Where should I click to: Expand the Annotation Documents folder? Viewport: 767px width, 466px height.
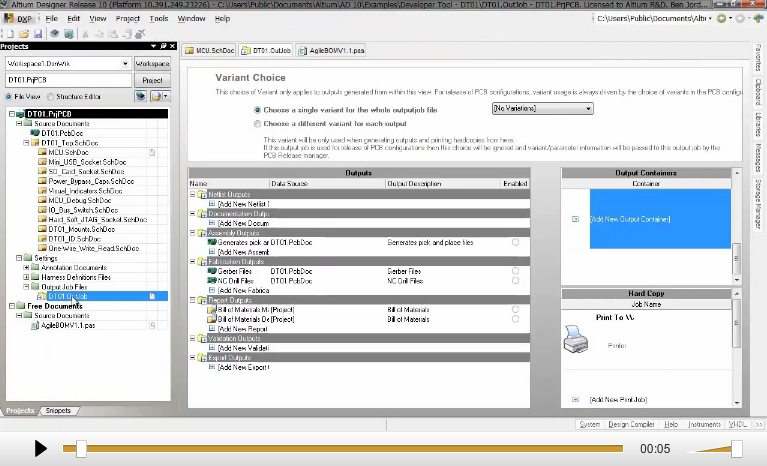pyautogui.click(x=26, y=267)
